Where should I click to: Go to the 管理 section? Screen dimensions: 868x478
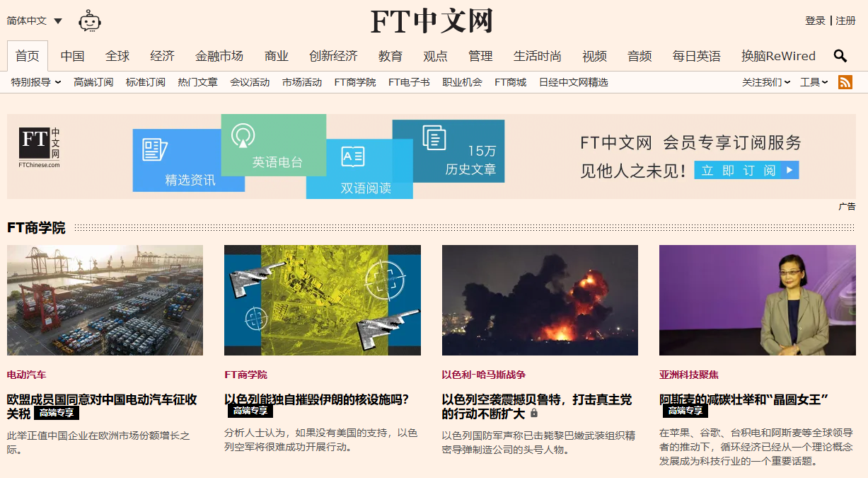pyautogui.click(x=480, y=56)
